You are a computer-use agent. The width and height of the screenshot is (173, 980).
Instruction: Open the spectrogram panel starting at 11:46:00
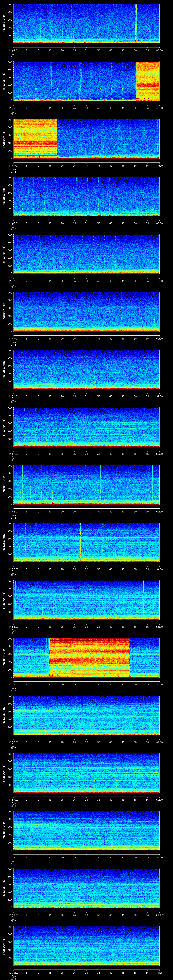pos(86,139)
